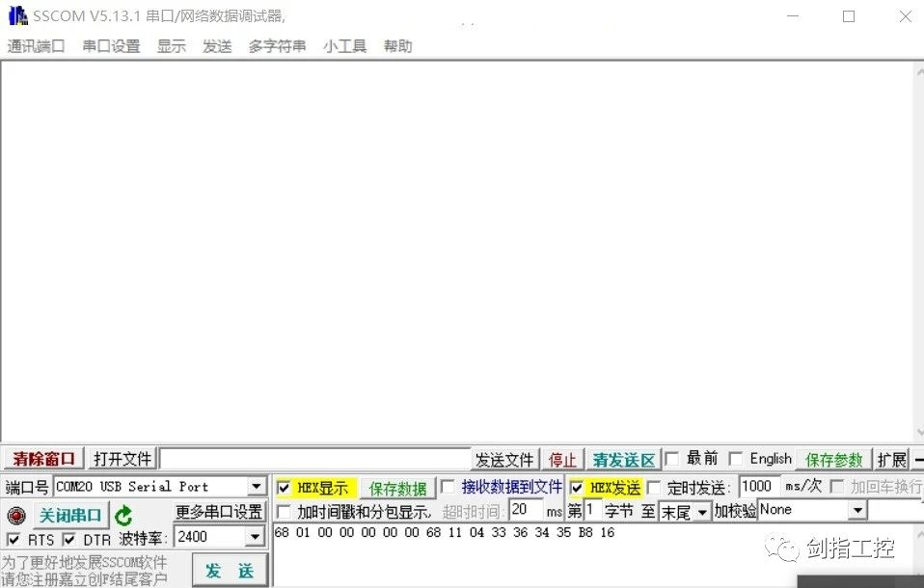This screenshot has height=588, width=924.
Task: Open the COM20 port dropdown
Action: coord(256,485)
